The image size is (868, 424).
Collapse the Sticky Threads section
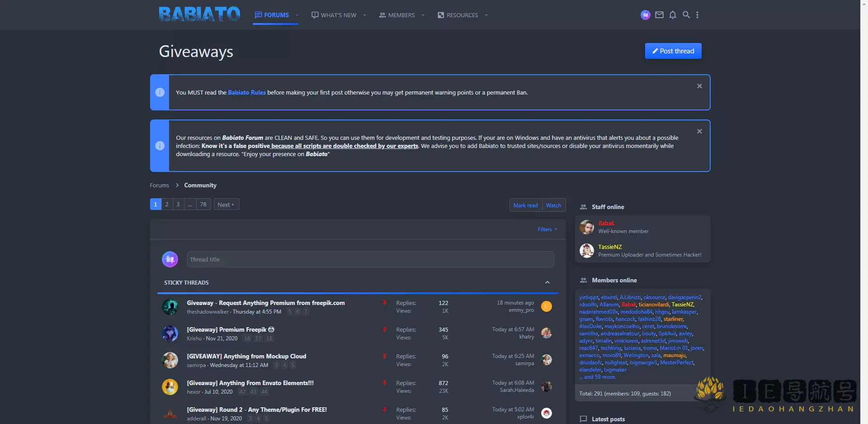tap(547, 283)
